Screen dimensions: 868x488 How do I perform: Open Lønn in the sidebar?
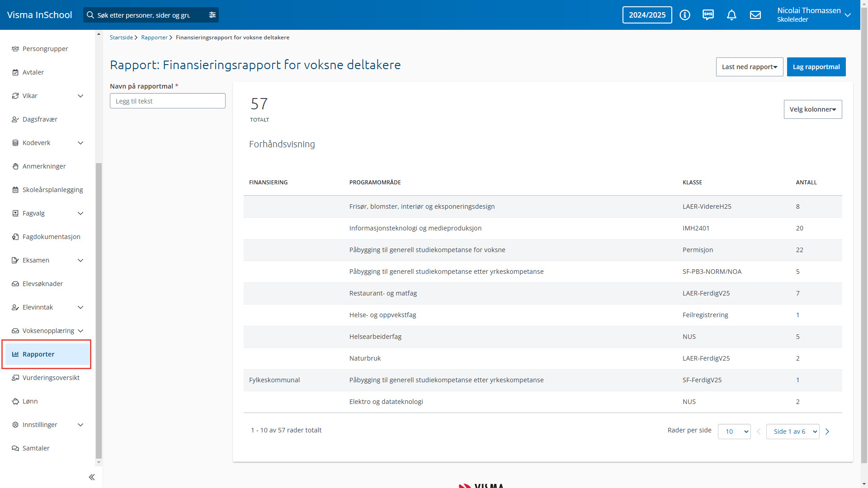(x=30, y=401)
